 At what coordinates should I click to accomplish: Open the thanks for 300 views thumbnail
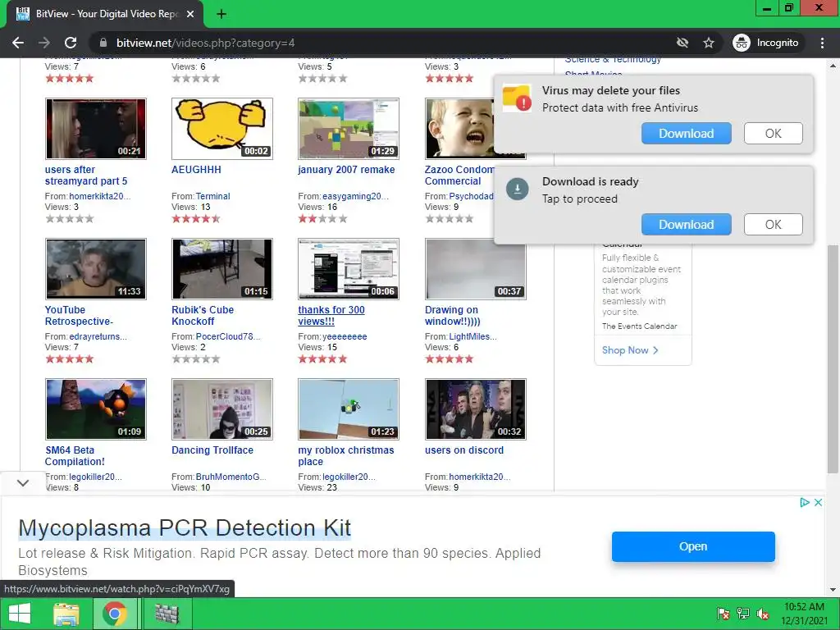tap(349, 269)
